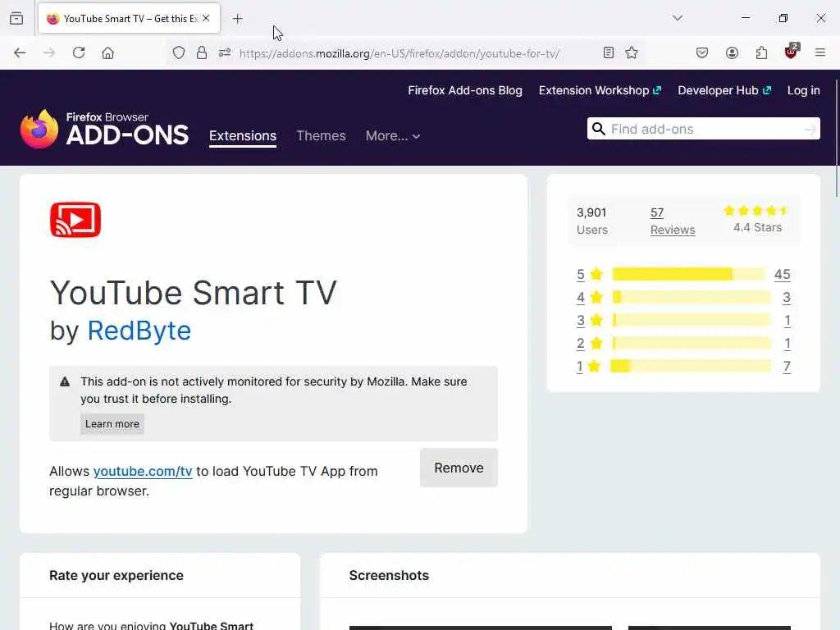Close the YouTube Smart TV tab

(x=206, y=18)
